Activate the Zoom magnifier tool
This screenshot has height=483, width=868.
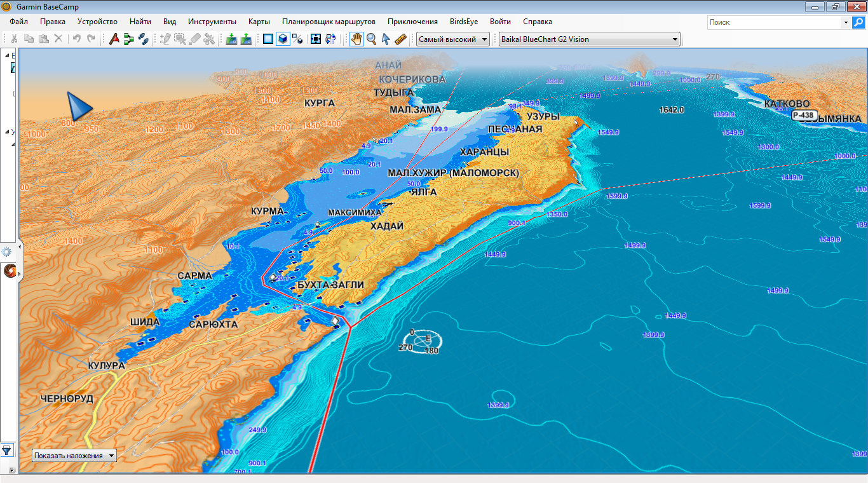pos(371,39)
